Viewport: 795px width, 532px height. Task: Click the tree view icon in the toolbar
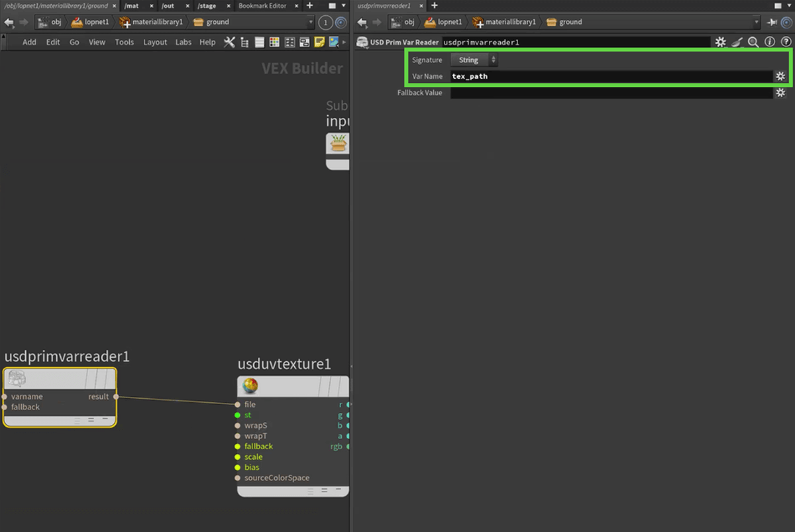click(244, 42)
